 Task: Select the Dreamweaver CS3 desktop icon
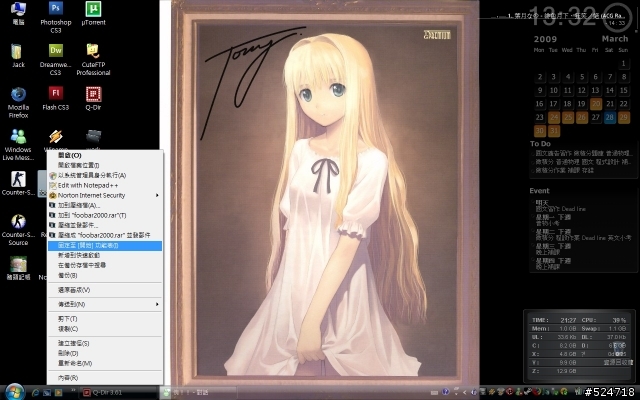tap(56, 60)
